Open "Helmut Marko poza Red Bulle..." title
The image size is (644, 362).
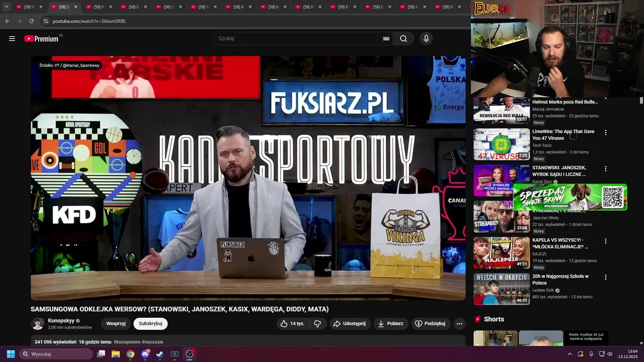(x=565, y=102)
